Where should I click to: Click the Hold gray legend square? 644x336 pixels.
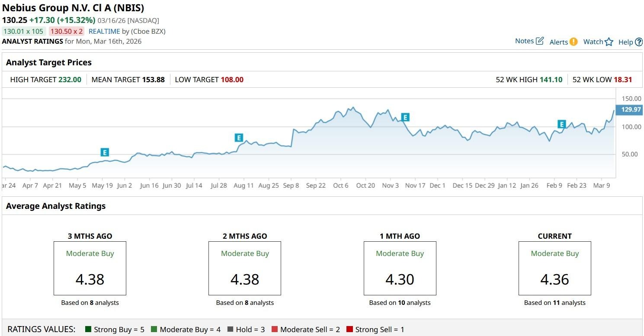click(x=230, y=330)
